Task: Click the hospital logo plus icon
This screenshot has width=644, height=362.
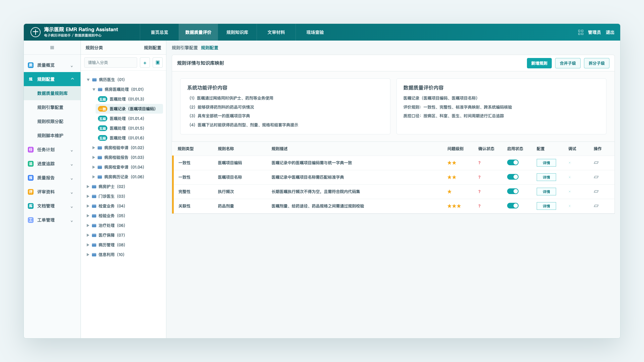Action: (35, 32)
